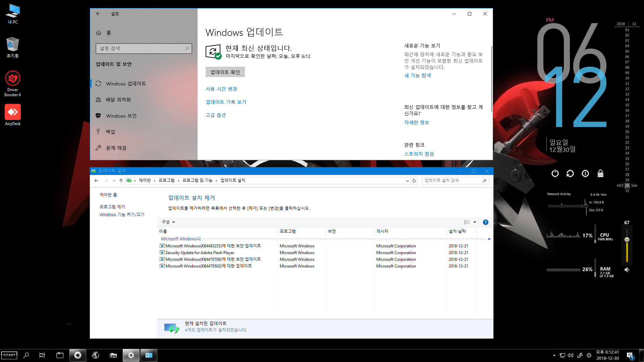
Task: Open Task View on taskbar
Action: [42, 355]
